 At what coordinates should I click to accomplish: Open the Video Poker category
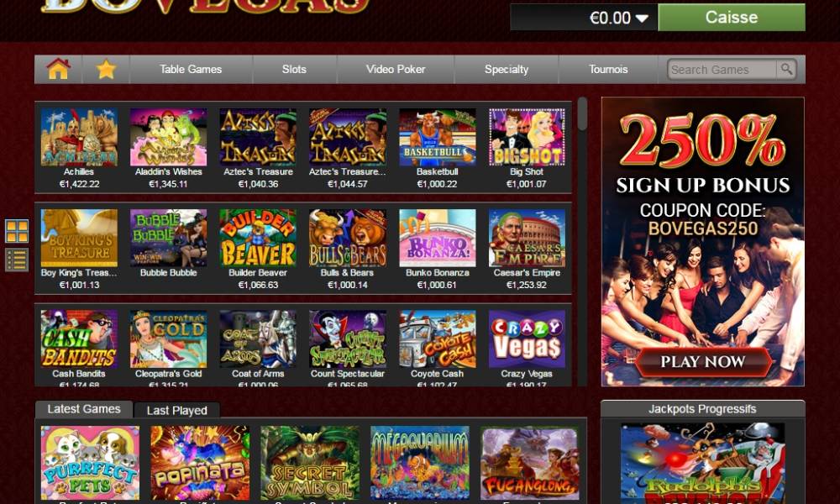(396, 69)
